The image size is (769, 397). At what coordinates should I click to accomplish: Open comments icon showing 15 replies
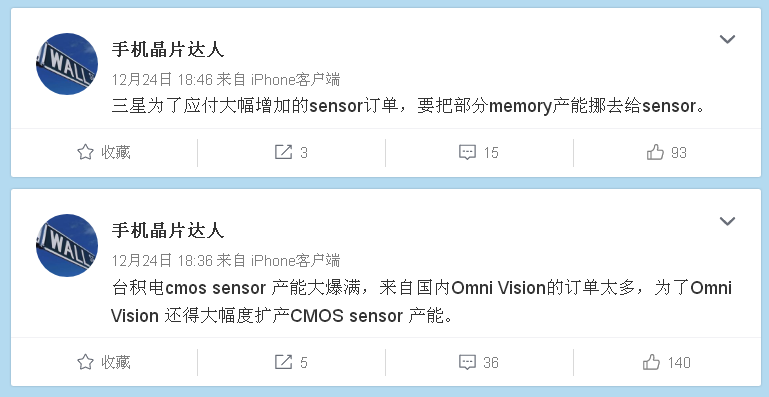pyautogui.click(x=467, y=153)
